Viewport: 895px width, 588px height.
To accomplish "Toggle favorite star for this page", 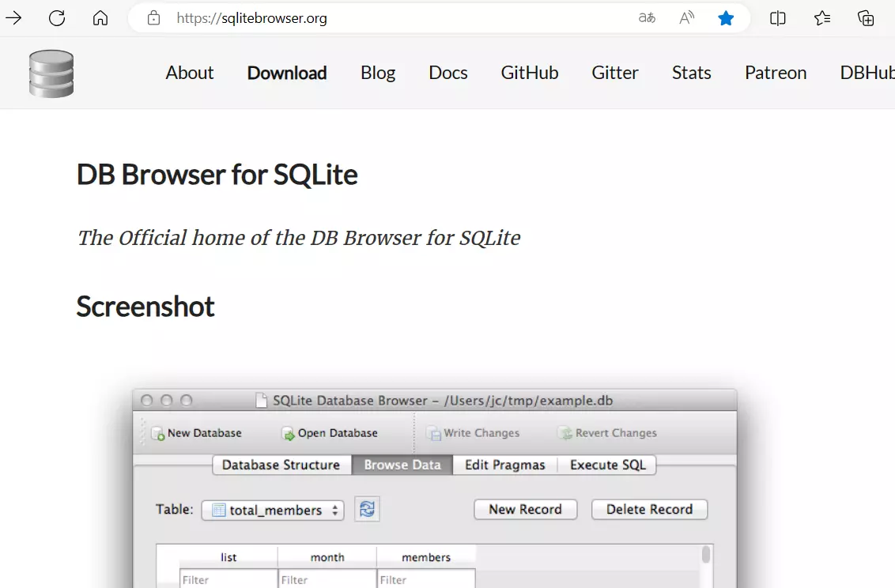I will click(x=726, y=18).
